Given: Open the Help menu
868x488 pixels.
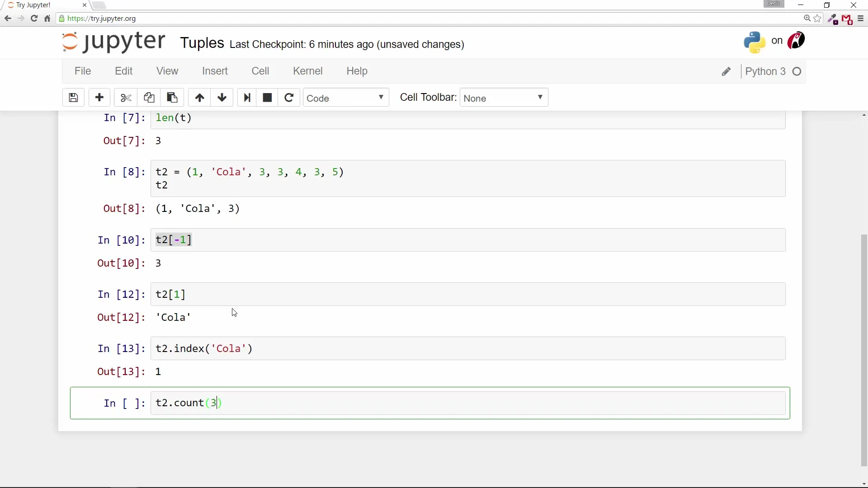Looking at the screenshot, I should pyautogui.click(x=357, y=71).
